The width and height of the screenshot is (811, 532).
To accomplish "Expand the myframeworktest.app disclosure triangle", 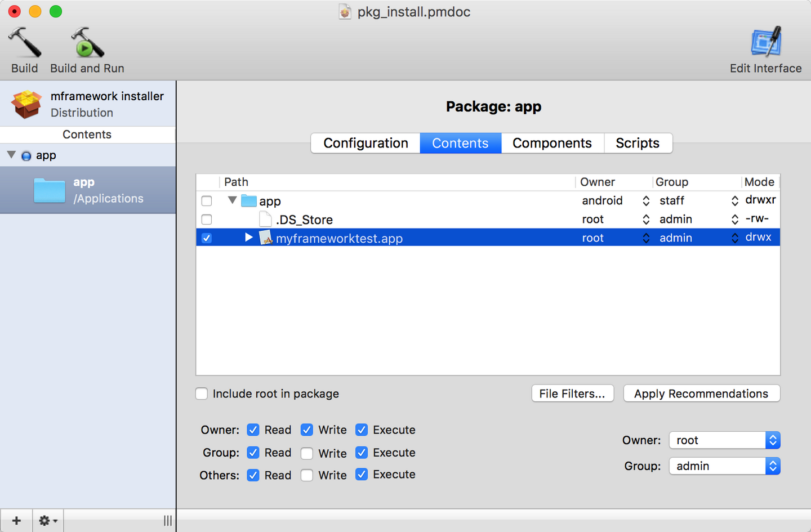I will (x=248, y=238).
